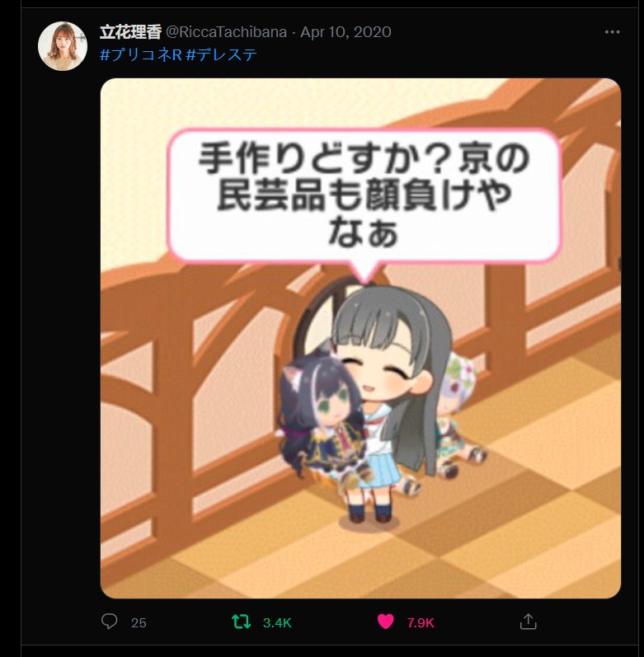The image size is (644, 657).
Task: Unlike the tweet via pink heart
Action: [x=385, y=622]
